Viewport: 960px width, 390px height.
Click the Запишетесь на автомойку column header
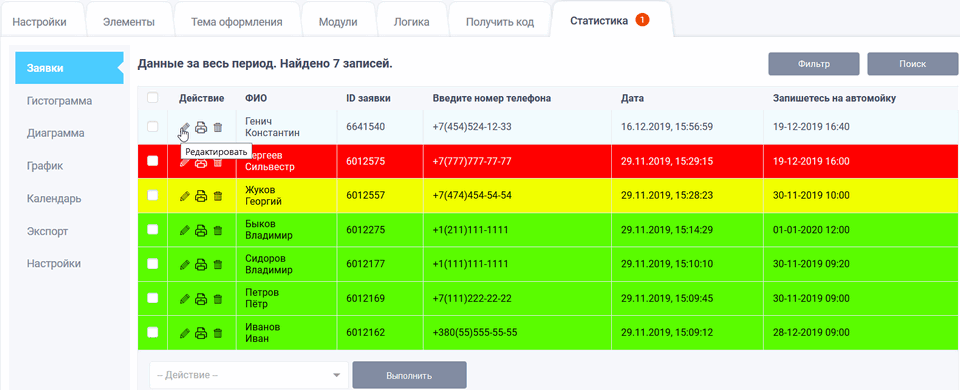point(835,98)
